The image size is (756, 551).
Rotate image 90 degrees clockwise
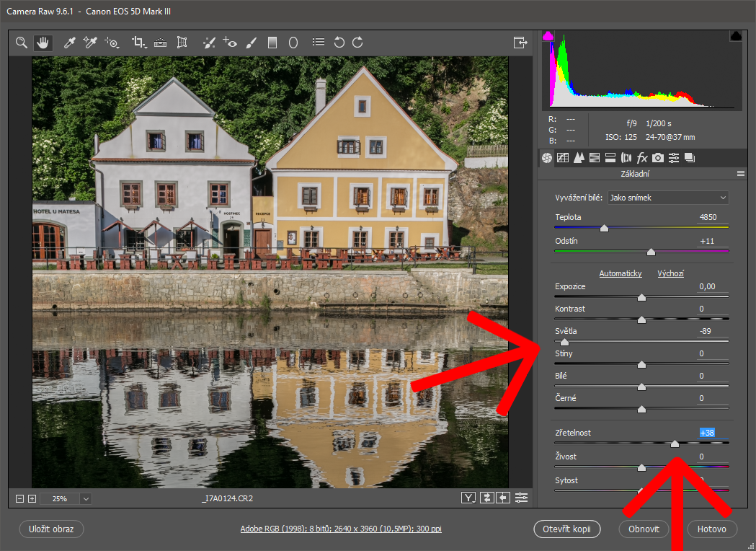click(x=357, y=43)
